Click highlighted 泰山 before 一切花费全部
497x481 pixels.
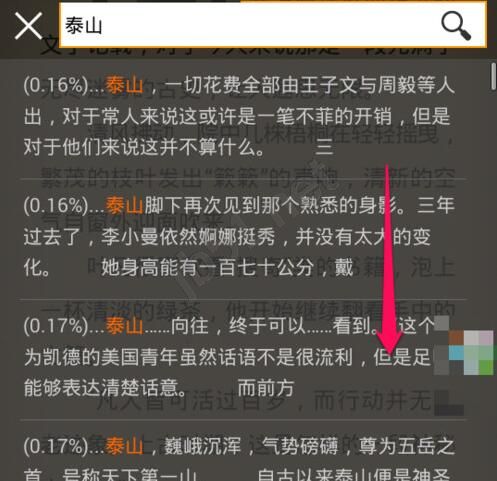coord(124,85)
